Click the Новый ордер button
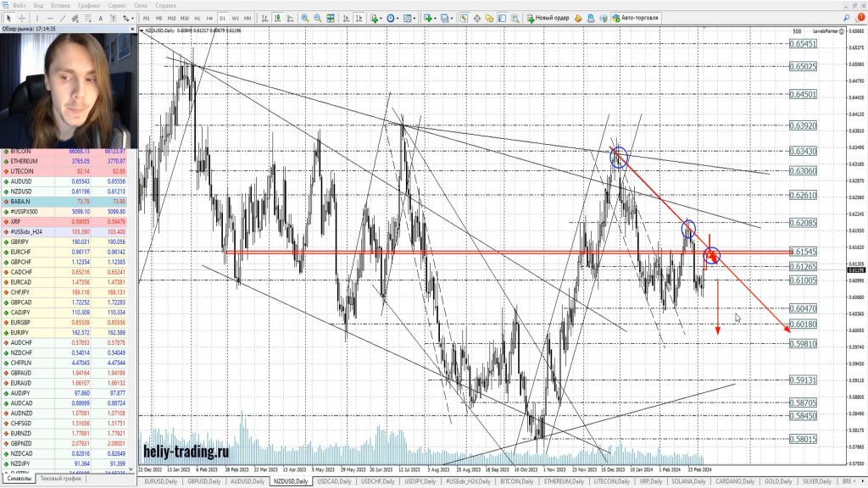The height and width of the screenshot is (488, 868). tap(548, 17)
